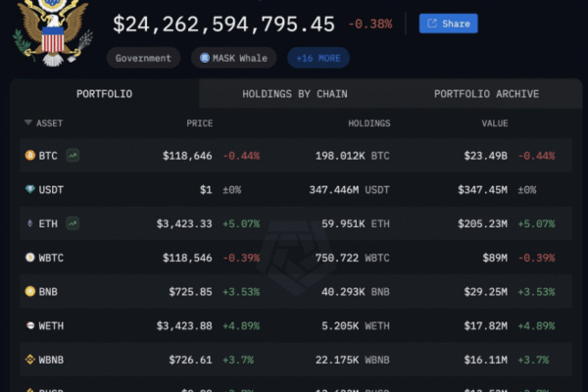Click the BTC coin icon

point(30,155)
